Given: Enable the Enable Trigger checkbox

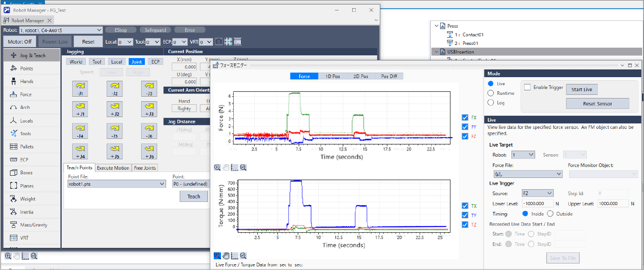Looking at the screenshot, I should click(527, 88).
